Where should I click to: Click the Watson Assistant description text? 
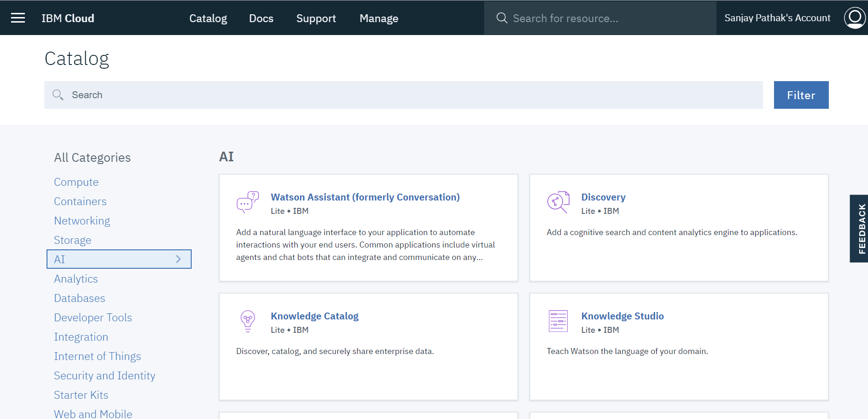click(366, 245)
